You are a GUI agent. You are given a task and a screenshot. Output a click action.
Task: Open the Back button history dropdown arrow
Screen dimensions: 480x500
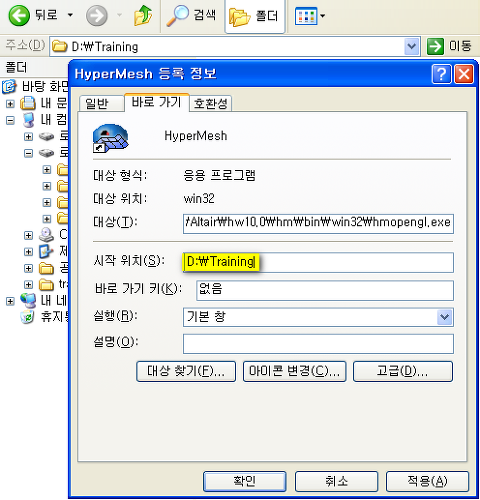pos(70,15)
